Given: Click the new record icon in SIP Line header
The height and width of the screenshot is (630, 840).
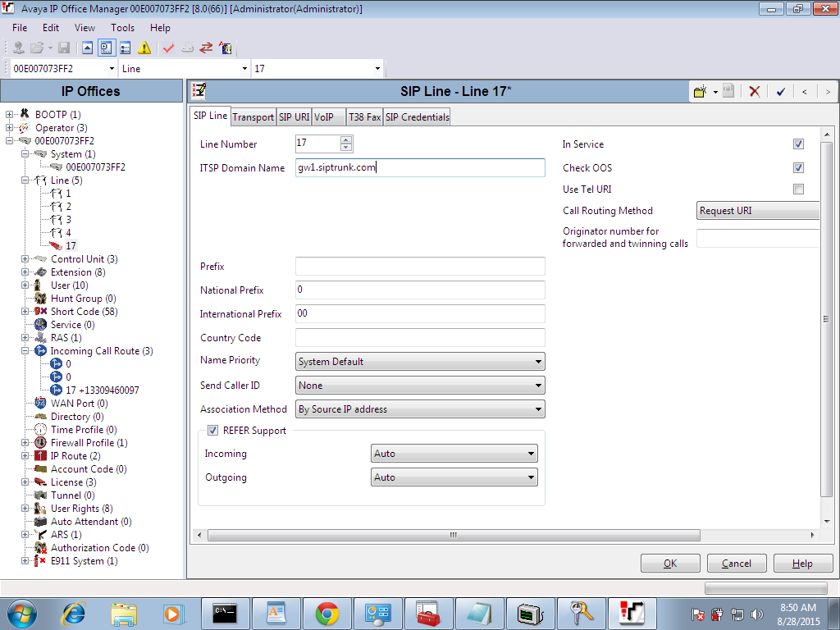Looking at the screenshot, I should 700,92.
